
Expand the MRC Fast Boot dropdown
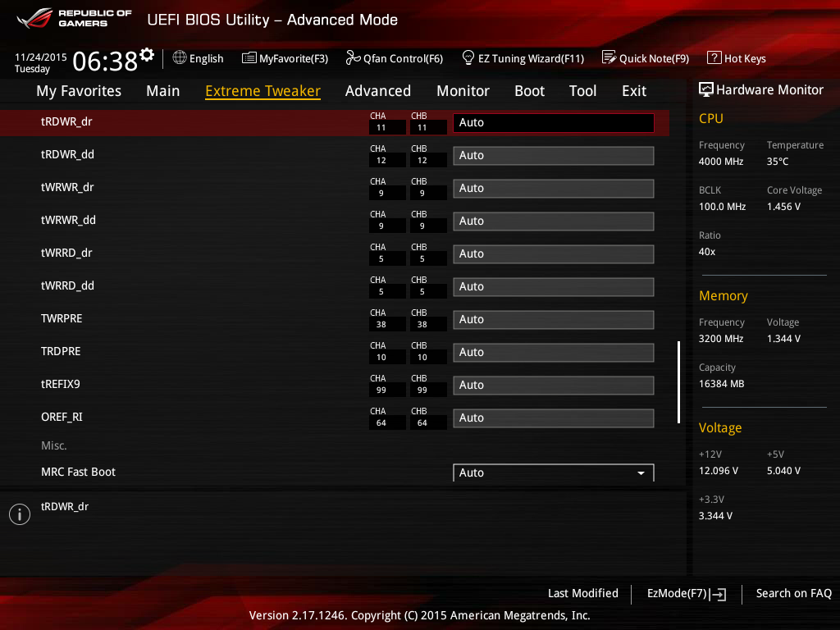[x=554, y=472]
